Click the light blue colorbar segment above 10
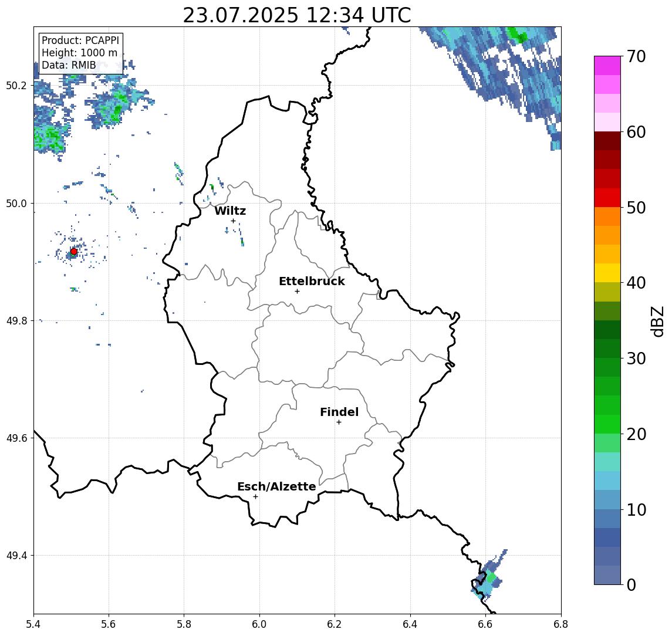The height and width of the screenshot is (636, 672). pos(607,500)
